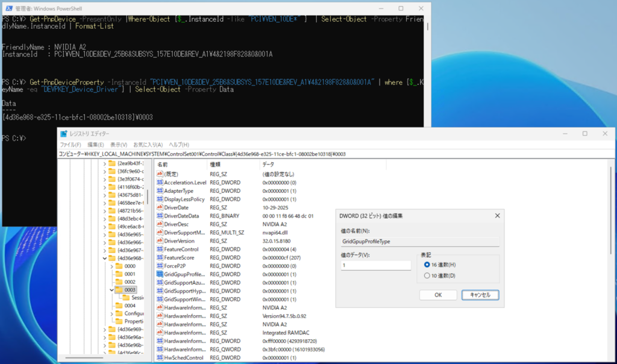Expand the {4116f60b- class key
This screenshot has width=617, height=364.
(105, 187)
